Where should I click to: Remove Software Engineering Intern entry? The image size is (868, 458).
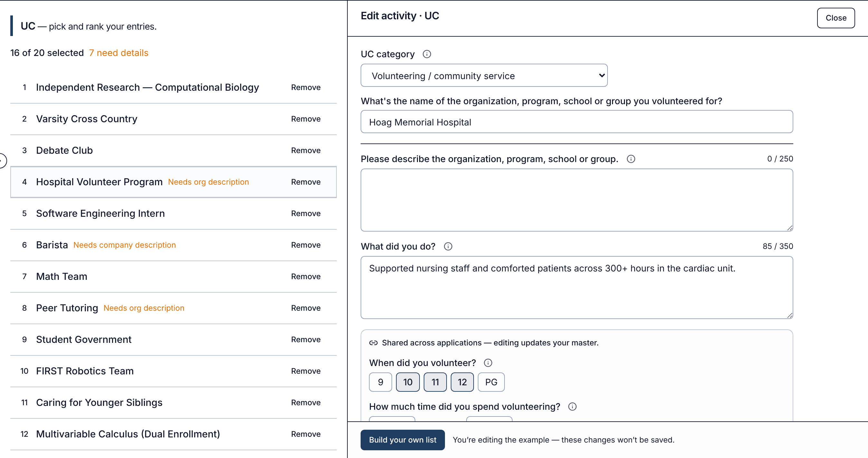point(306,213)
